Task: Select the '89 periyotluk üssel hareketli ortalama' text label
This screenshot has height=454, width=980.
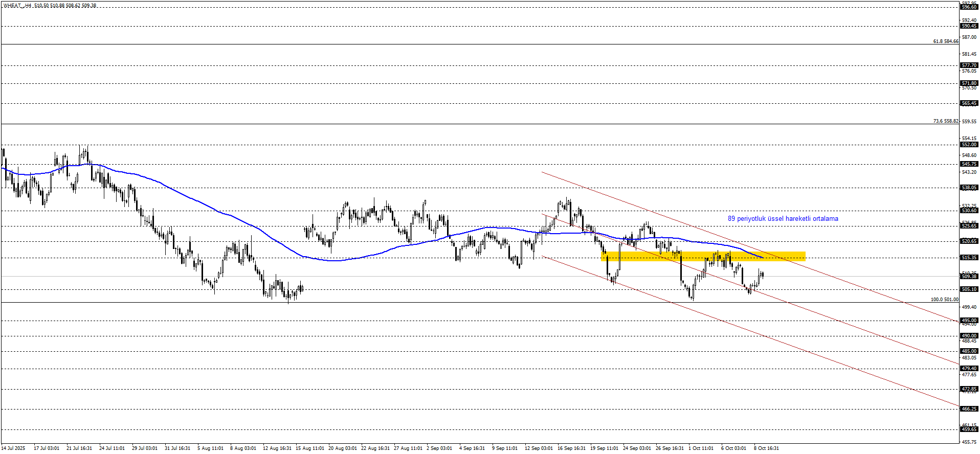Action: point(783,219)
